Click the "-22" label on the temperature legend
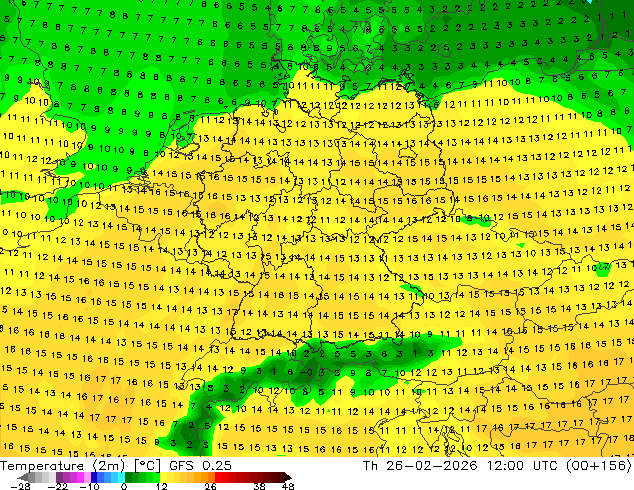 pyautogui.click(x=57, y=486)
